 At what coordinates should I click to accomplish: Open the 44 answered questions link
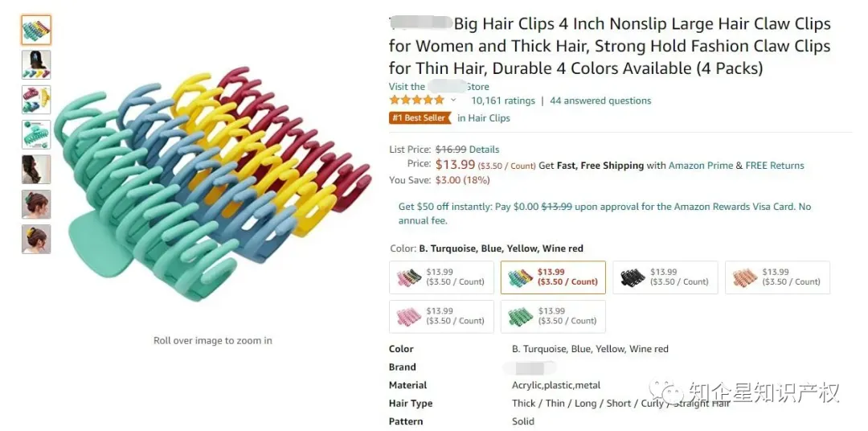tap(600, 101)
